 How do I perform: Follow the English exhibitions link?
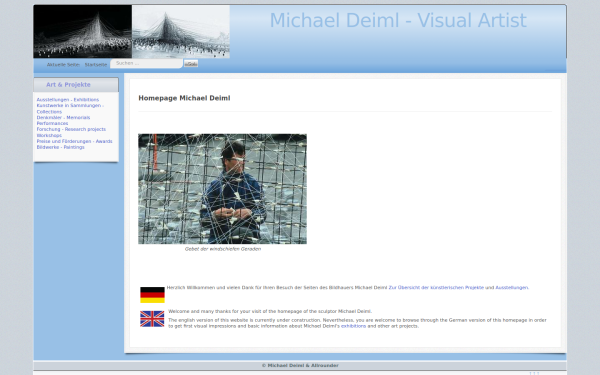tap(353, 326)
